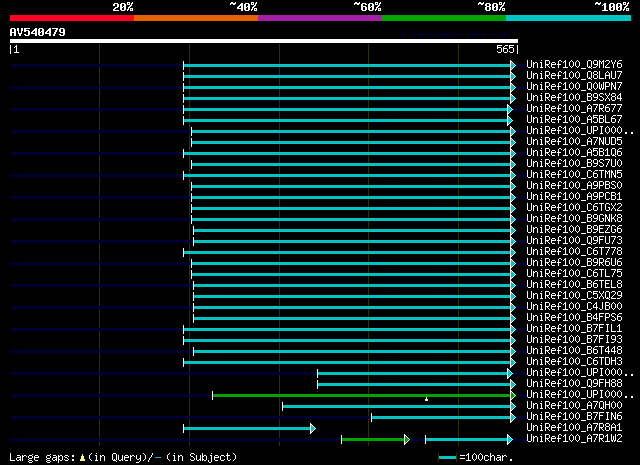Click the Large gaps legend text

pyautogui.click(x=123, y=457)
